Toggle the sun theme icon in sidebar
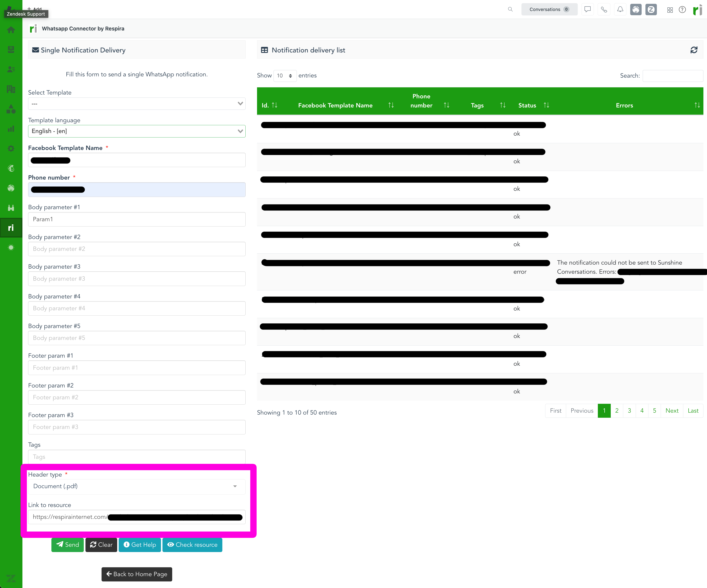Screen dimensions: 707x588 point(11,248)
